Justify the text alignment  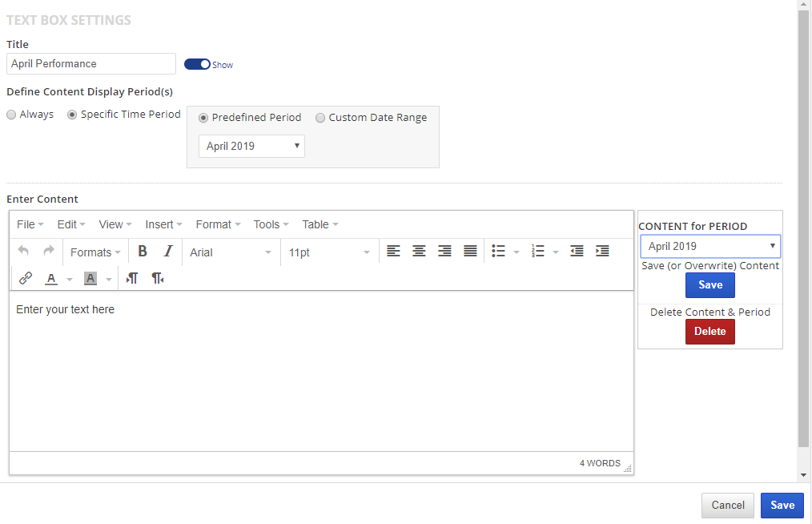pos(470,252)
